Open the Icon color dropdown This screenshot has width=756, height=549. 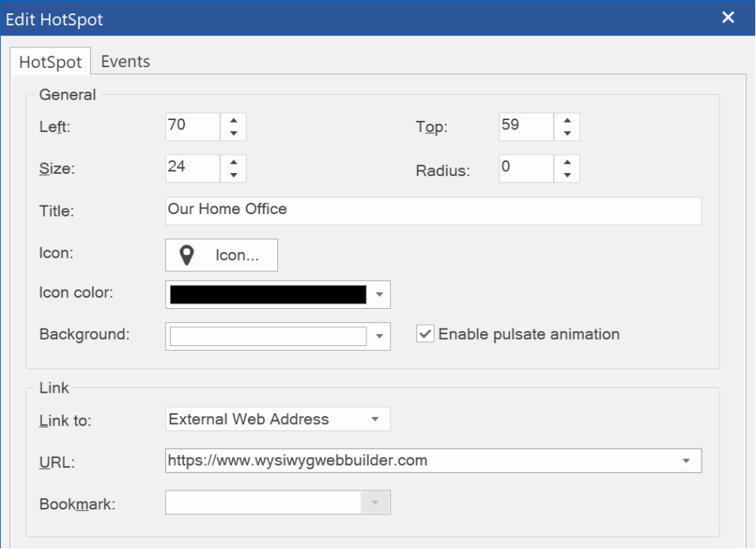pos(379,295)
